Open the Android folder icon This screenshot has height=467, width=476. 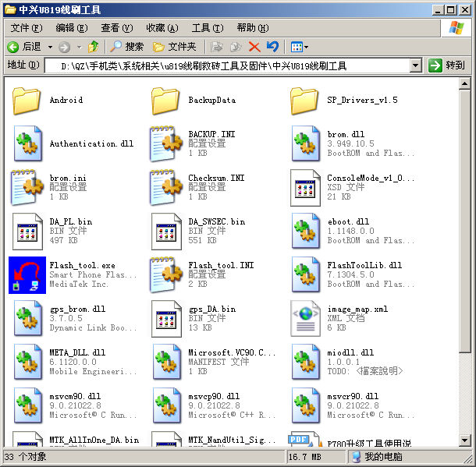pyautogui.click(x=27, y=101)
